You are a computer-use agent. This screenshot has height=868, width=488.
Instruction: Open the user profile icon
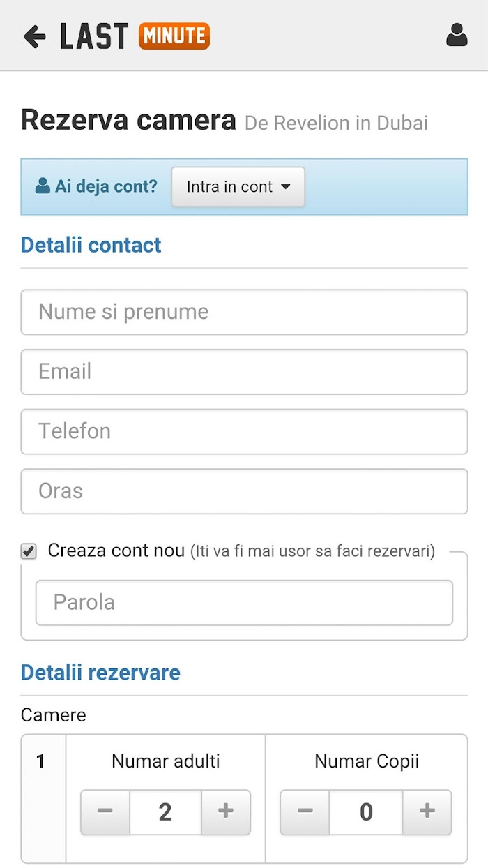[457, 35]
